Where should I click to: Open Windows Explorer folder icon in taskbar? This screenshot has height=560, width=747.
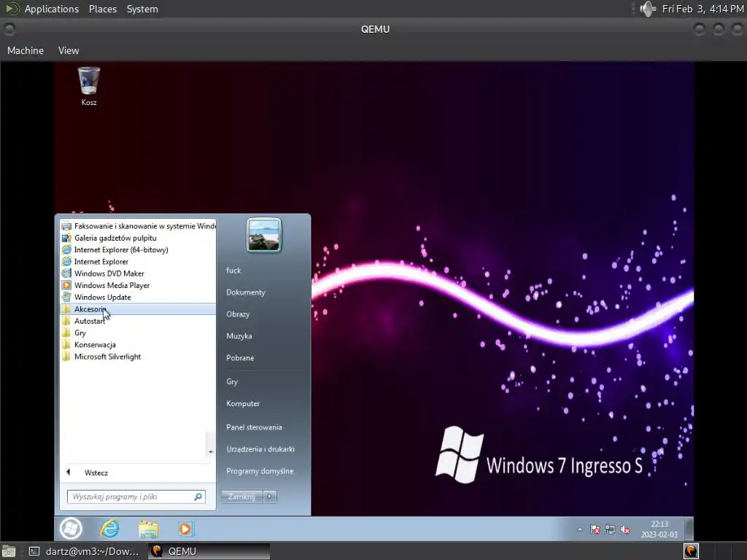[148, 529]
